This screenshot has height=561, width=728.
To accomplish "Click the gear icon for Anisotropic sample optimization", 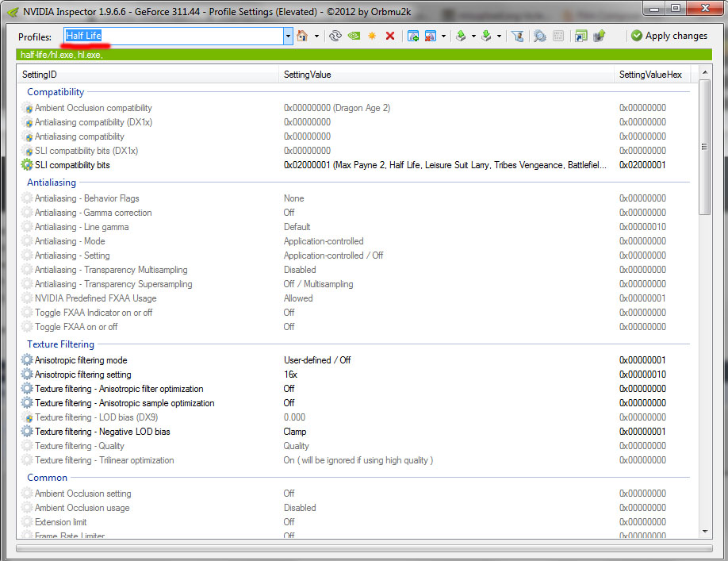I will pyautogui.click(x=27, y=402).
